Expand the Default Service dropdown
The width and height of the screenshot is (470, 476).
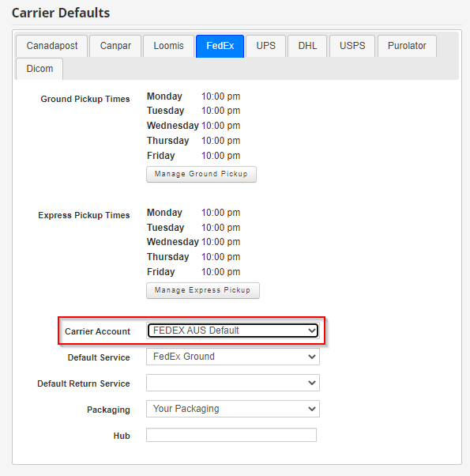coord(233,357)
